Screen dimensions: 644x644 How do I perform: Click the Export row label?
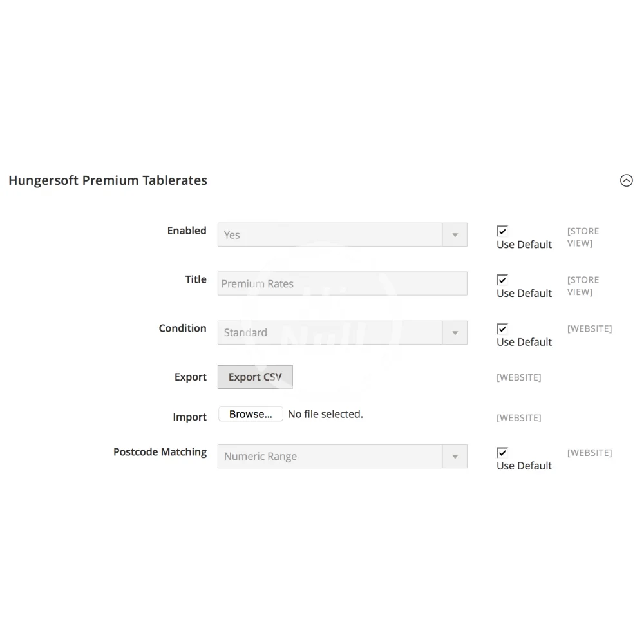tap(191, 377)
